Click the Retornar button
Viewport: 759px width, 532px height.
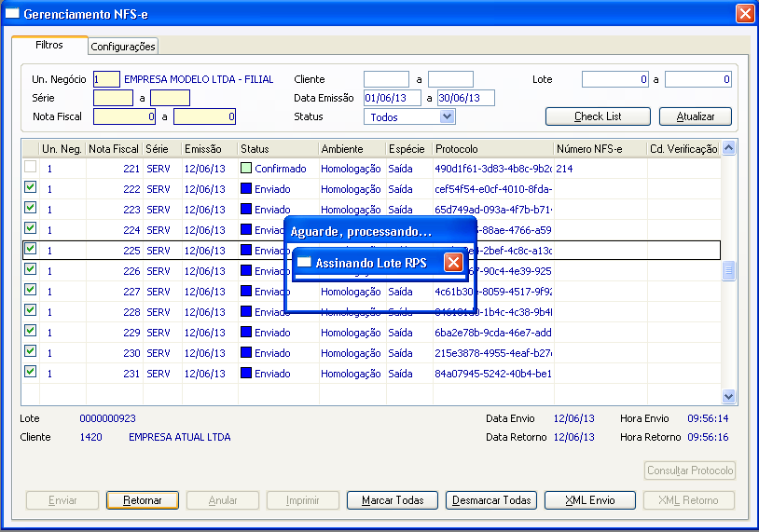click(143, 500)
